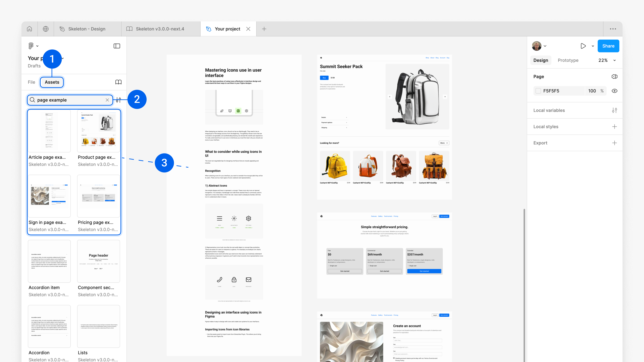
Task: Click the home icon in tab bar
Action: 30,29
